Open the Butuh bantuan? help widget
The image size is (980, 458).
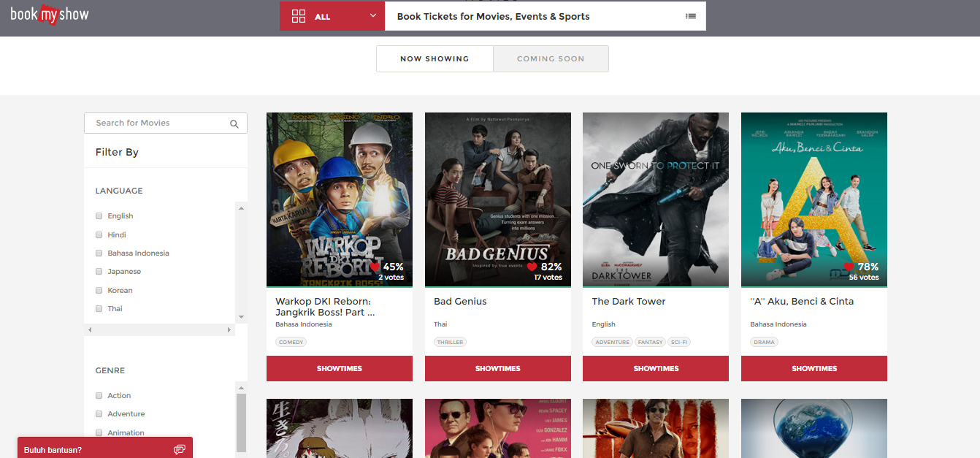105,448
